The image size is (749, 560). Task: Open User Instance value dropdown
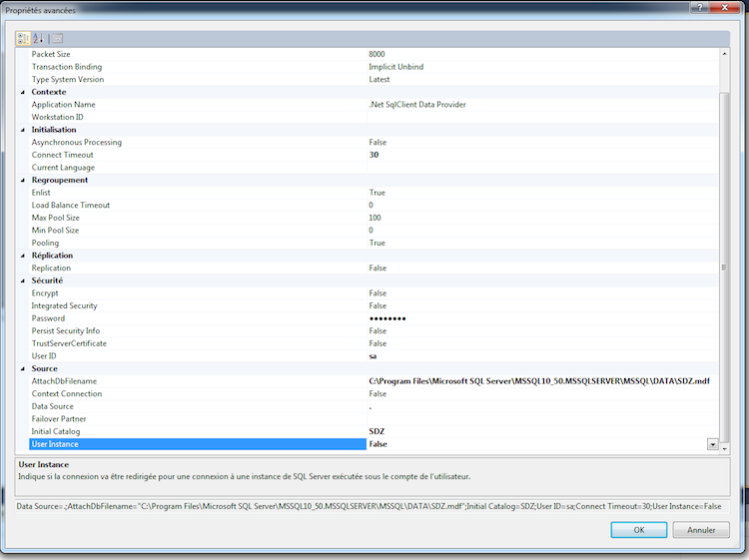[712, 444]
